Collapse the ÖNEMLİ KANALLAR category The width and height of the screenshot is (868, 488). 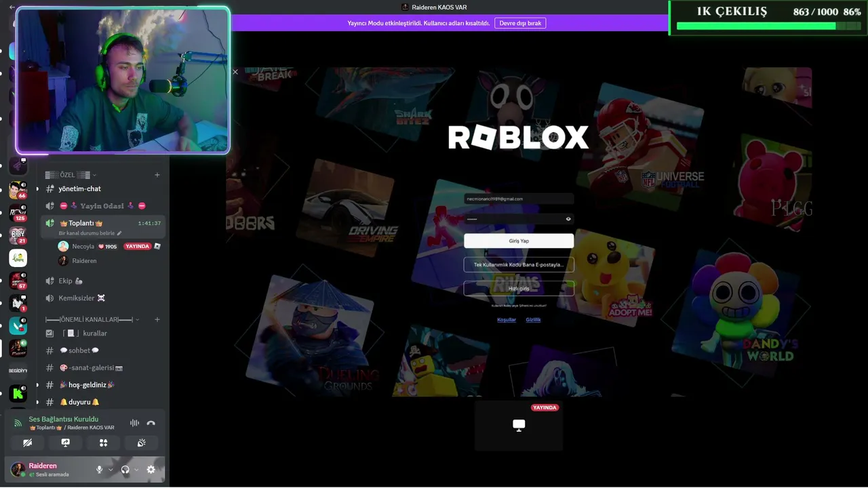click(92, 319)
